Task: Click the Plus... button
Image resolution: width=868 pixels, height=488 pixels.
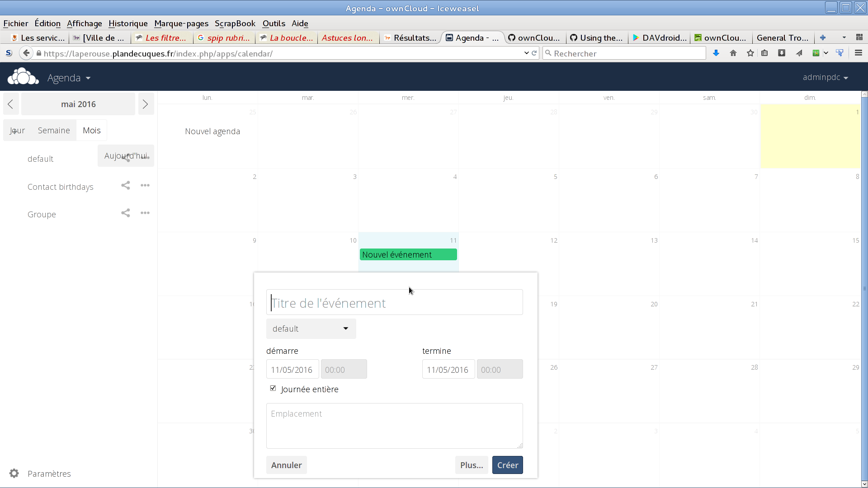Action: 471,465
